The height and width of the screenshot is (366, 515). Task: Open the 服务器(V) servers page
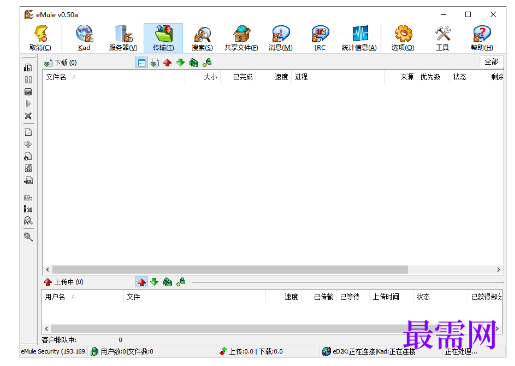click(123, 38)
